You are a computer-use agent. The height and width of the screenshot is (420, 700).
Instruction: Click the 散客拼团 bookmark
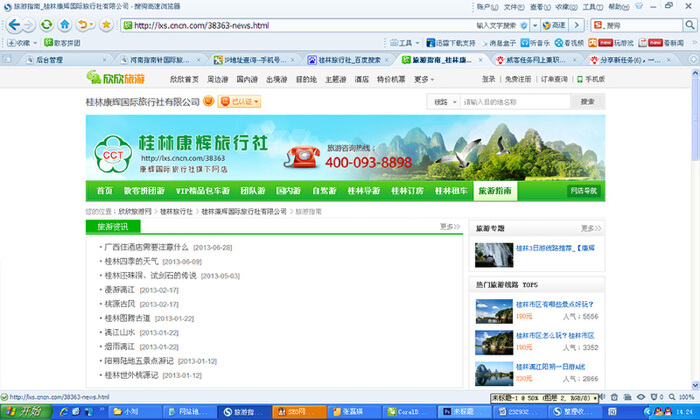pos(62,43)
